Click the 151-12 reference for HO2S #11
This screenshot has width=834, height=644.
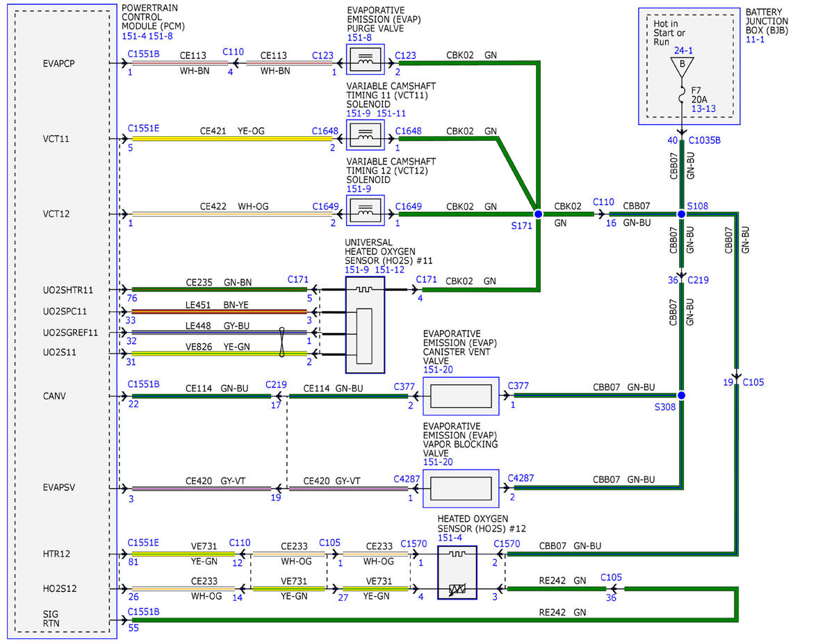coord(391,270)
